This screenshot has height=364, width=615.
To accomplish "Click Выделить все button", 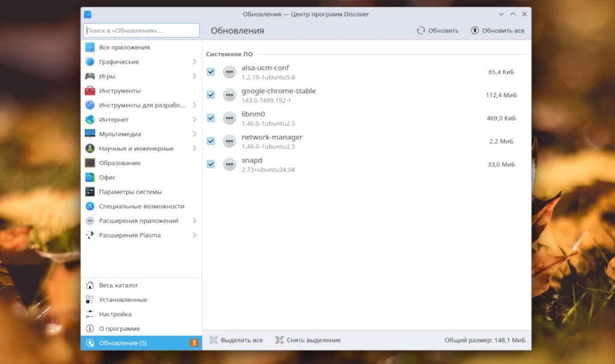I will (x=236, y=340).
